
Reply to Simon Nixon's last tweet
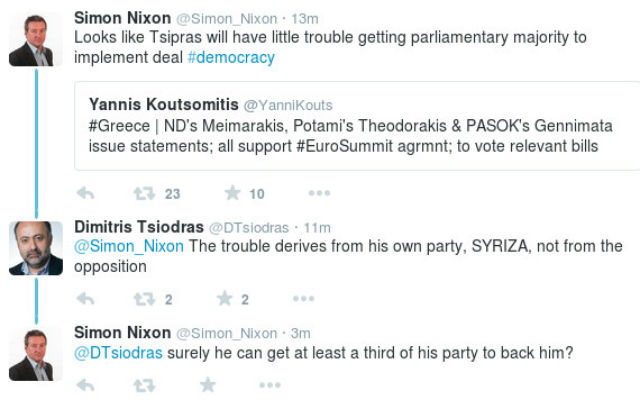tap(86, 384)
